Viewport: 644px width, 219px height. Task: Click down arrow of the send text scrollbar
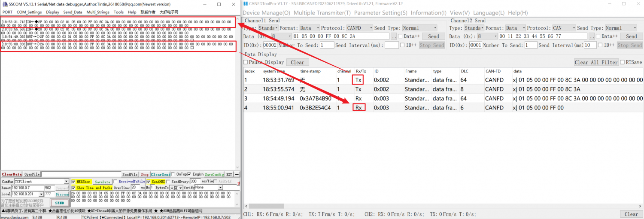pyautogui.click(x=238, y=204)
